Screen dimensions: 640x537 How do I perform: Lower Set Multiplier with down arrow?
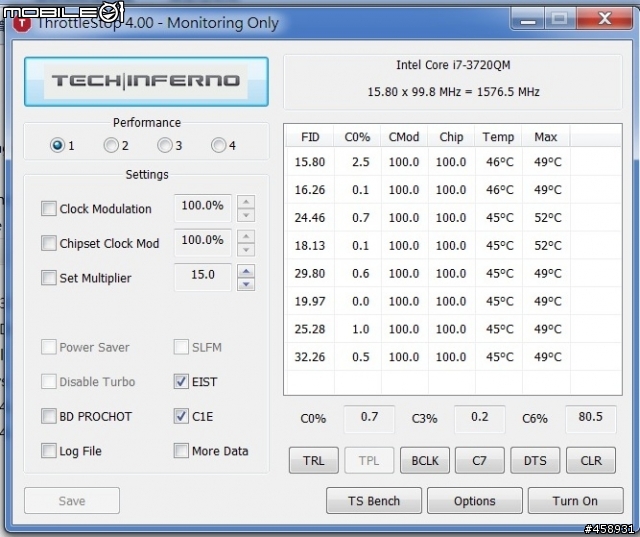[x=246, y=285]
